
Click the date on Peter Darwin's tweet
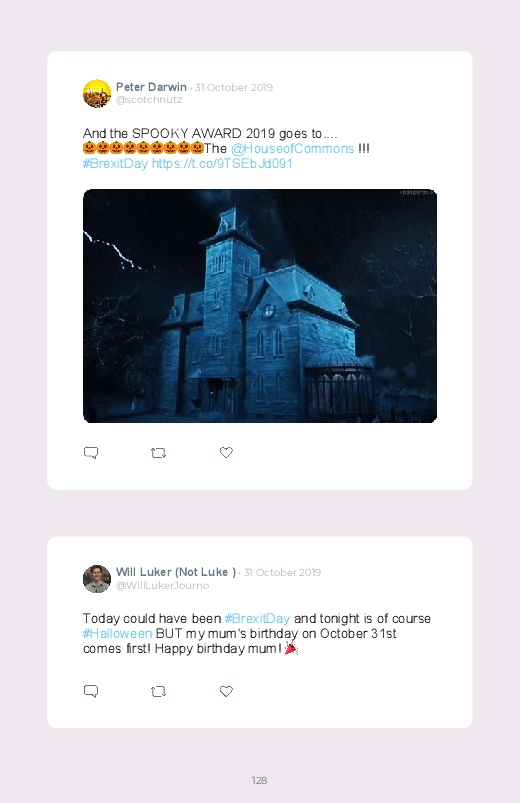tap(234, 88)
